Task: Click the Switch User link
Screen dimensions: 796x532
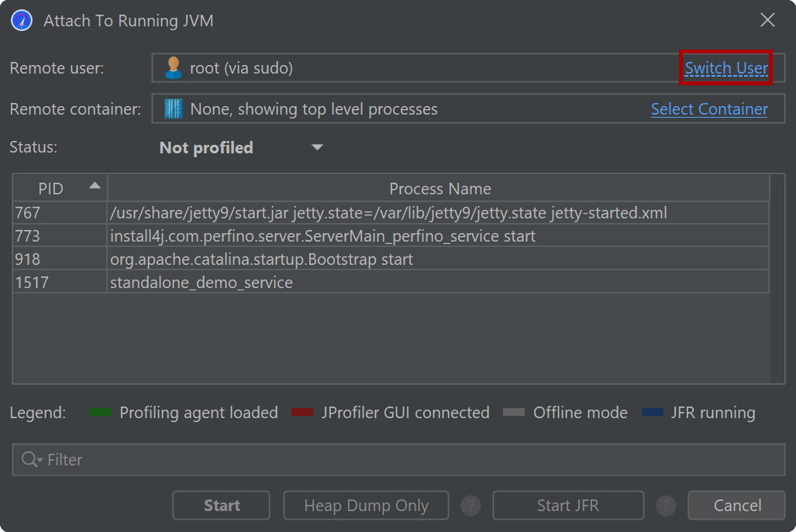Action: [x=726, y=68]
